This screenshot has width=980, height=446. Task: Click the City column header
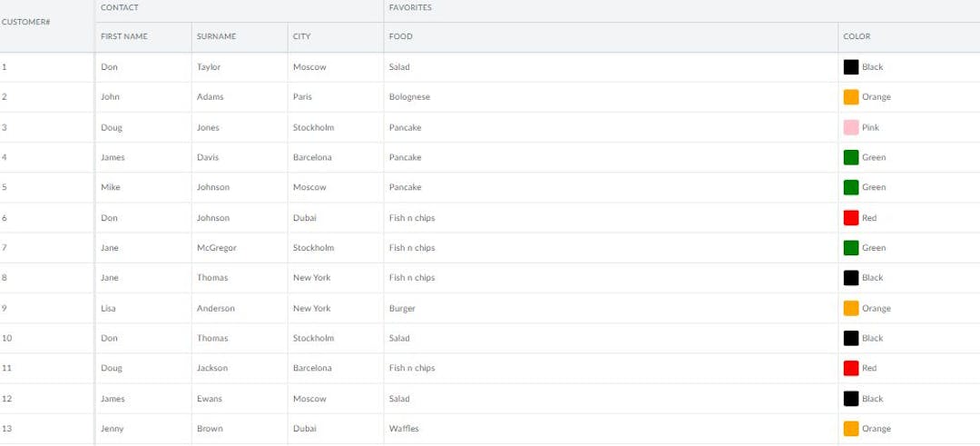click(x=301, y=36)
